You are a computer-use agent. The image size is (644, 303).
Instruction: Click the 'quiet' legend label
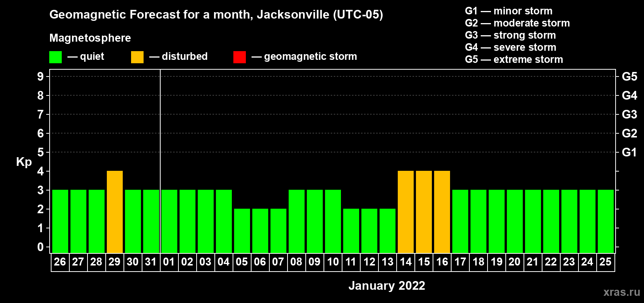(92, 56)
